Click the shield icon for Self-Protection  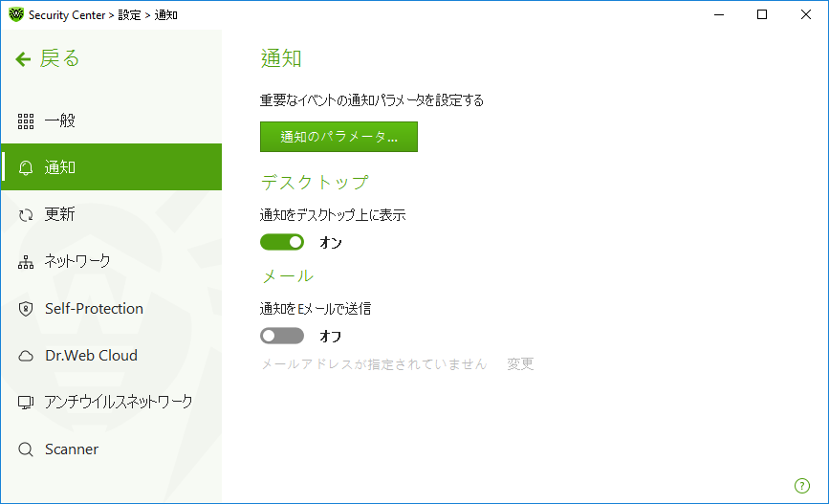pyautogui.click(x=26, y=309)
